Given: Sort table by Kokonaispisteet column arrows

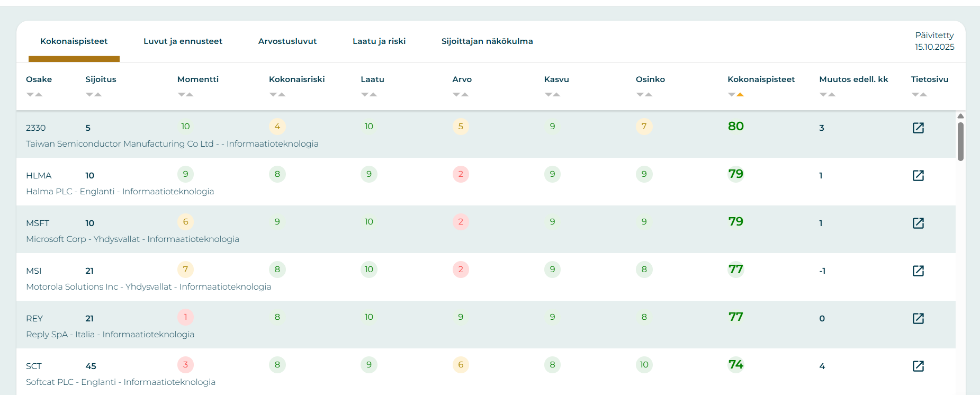Looking at the screenshot, I should coord(736,94).
